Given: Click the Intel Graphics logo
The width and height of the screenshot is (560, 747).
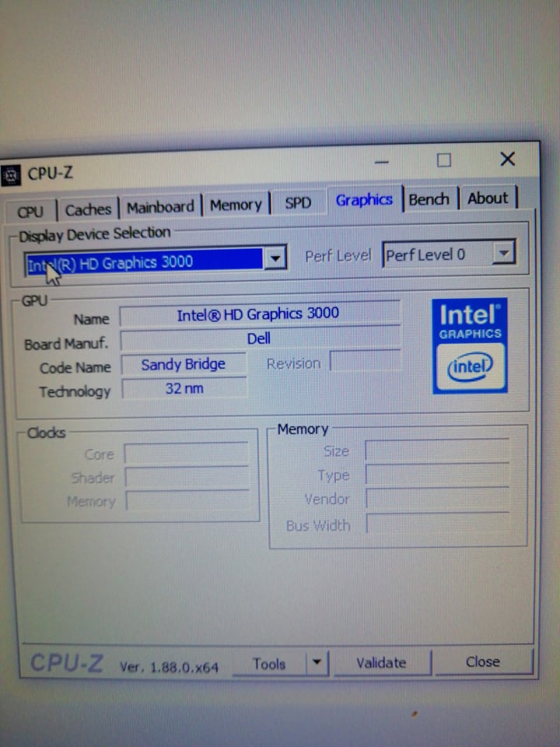Looking at the screenshot, I should pyautogui.click(x=470, y=345).
